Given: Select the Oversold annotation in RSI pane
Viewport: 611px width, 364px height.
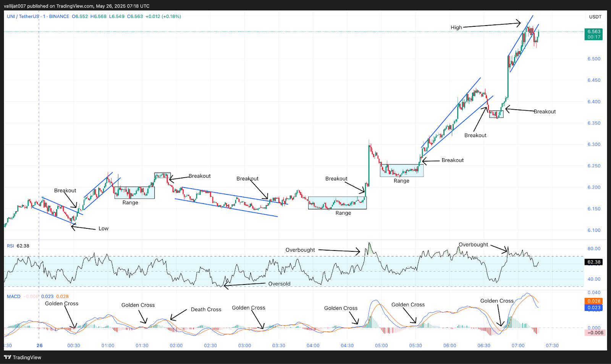Looking at the screenshot, I should (280, 284).
